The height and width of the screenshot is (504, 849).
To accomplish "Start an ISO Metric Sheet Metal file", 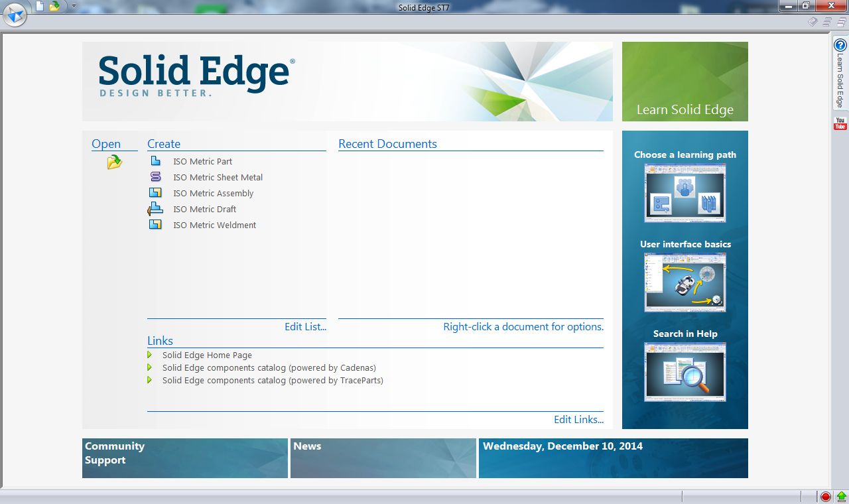I will 218,177.
